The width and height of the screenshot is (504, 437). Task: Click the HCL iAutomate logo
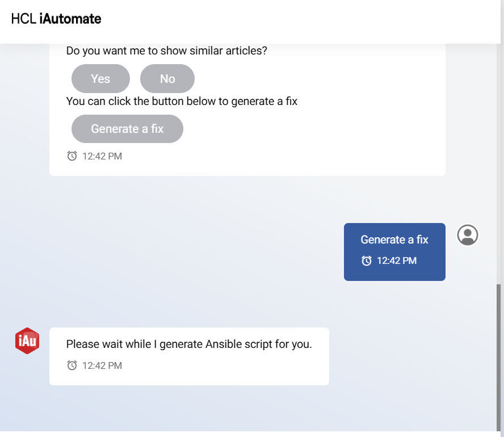56,19
